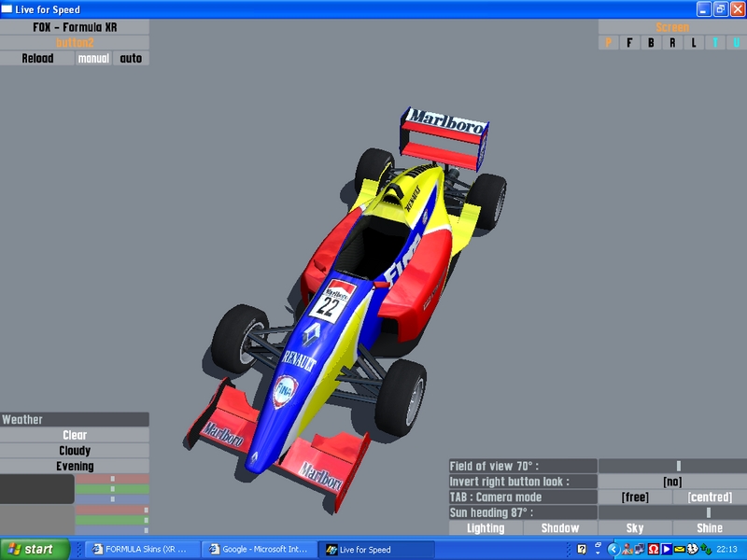Click the network computers tray icon

click(640, 550)
